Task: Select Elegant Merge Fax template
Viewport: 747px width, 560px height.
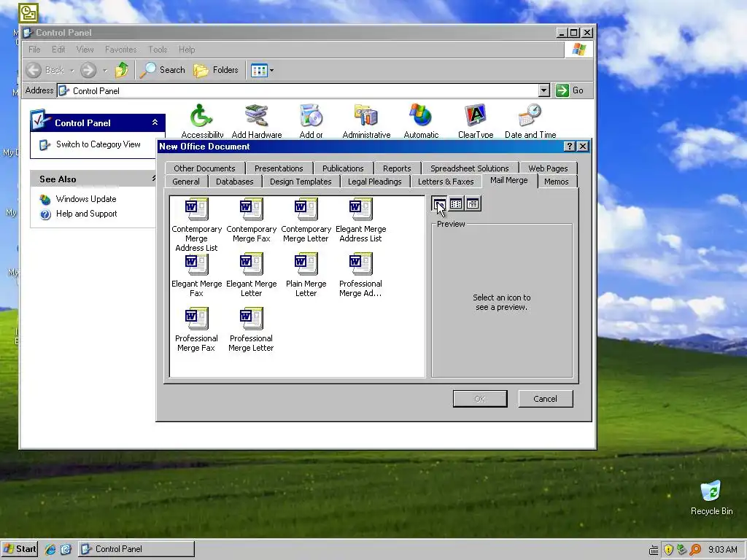Action: pos(196,275)
